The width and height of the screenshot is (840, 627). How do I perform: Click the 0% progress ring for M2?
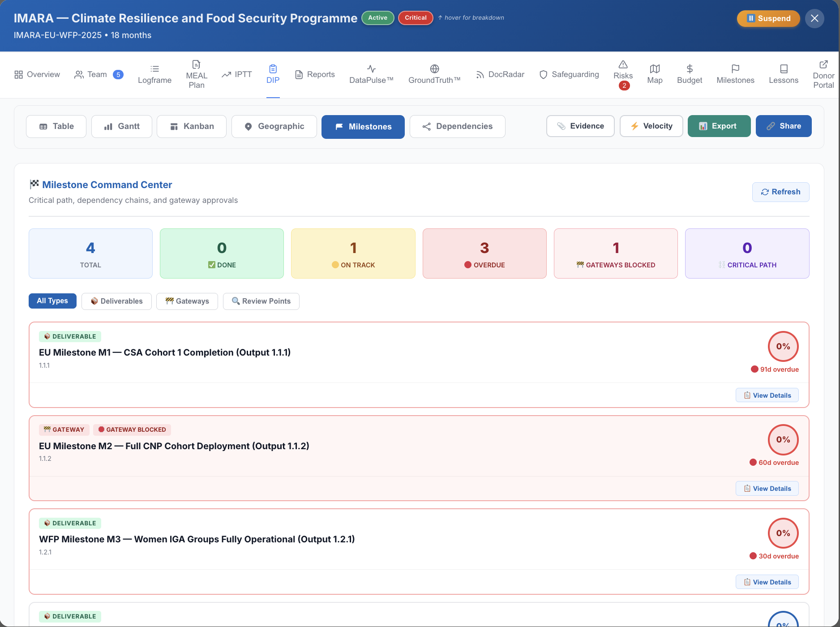coord(783,439)
